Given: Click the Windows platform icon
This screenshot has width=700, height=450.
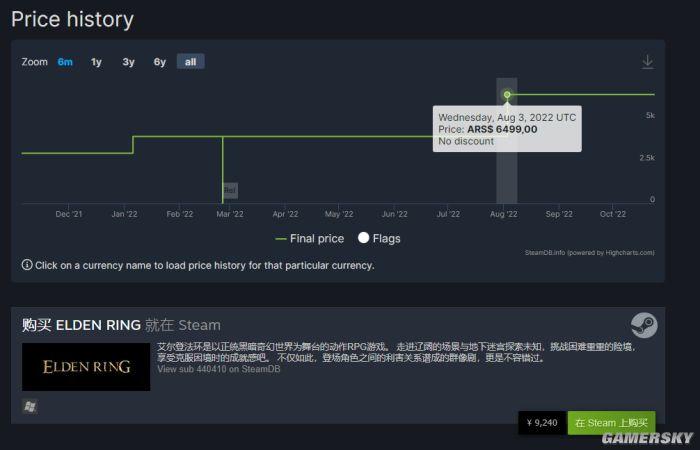Looking at the screenshot, I should coord(30,406).
